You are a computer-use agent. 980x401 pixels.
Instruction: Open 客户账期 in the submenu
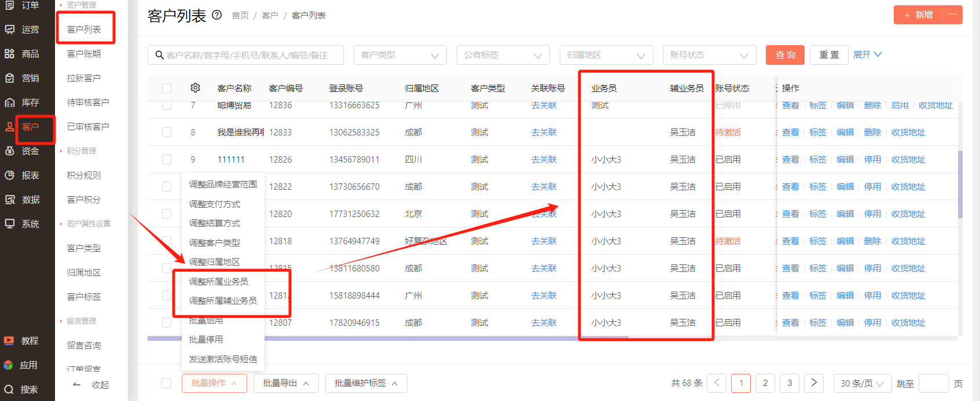pos(84,54)
